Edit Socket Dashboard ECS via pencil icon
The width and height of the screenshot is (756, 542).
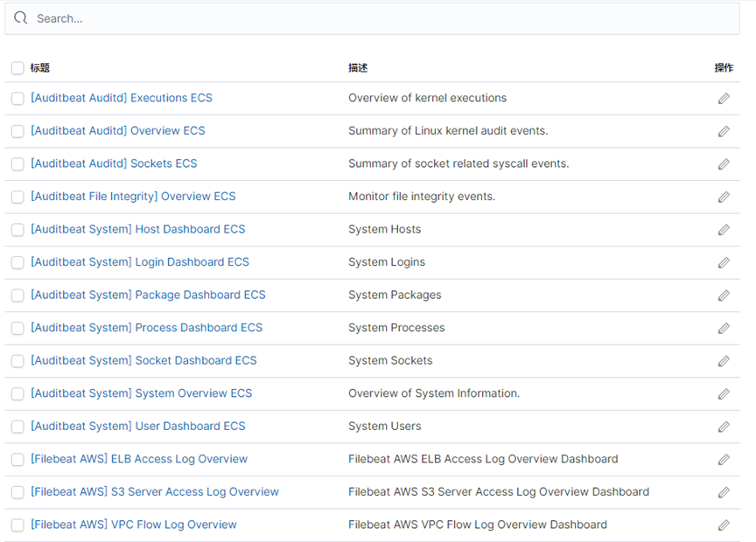coord(724,360)
